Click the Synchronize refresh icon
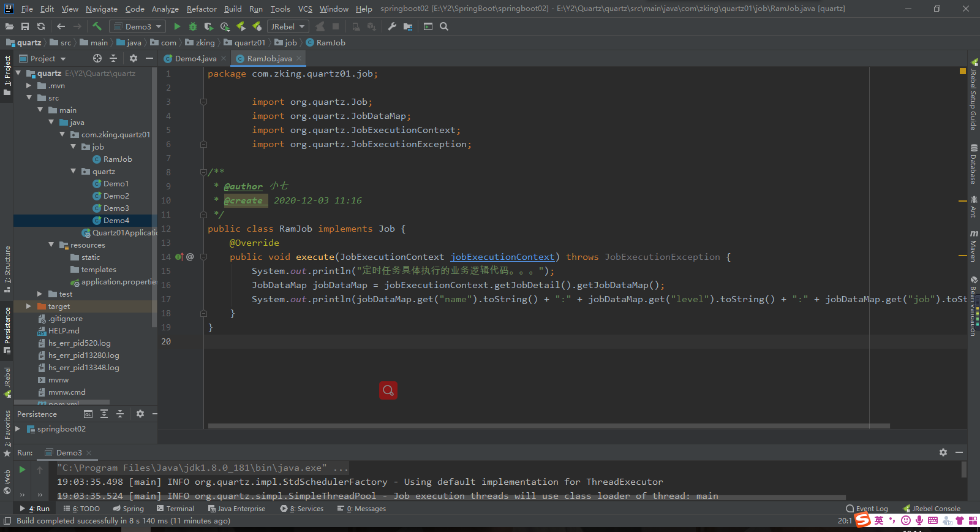The image size is (980, 532). (41, 26)
